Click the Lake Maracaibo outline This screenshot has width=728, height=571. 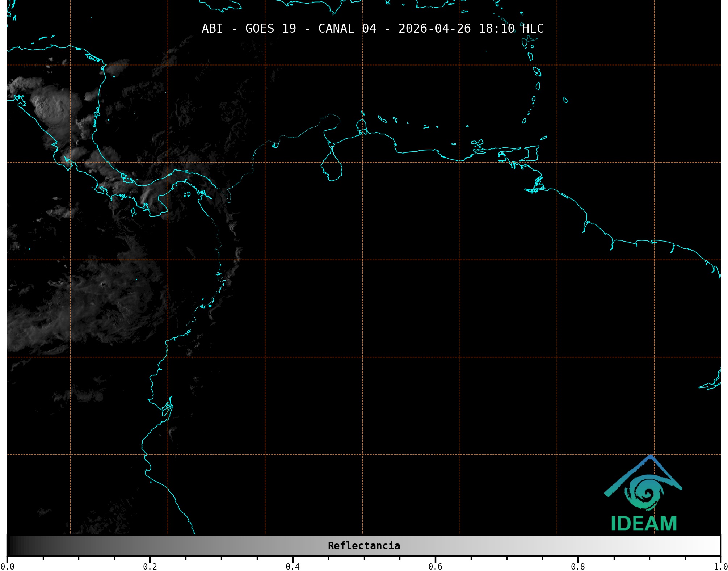(x=331, y=168)
